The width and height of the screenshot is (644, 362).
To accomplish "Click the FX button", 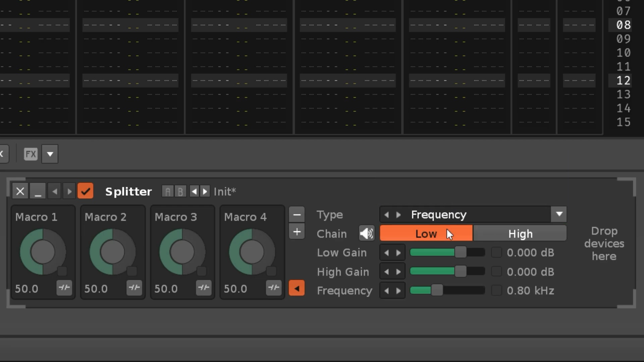I will tap(31, 154).
